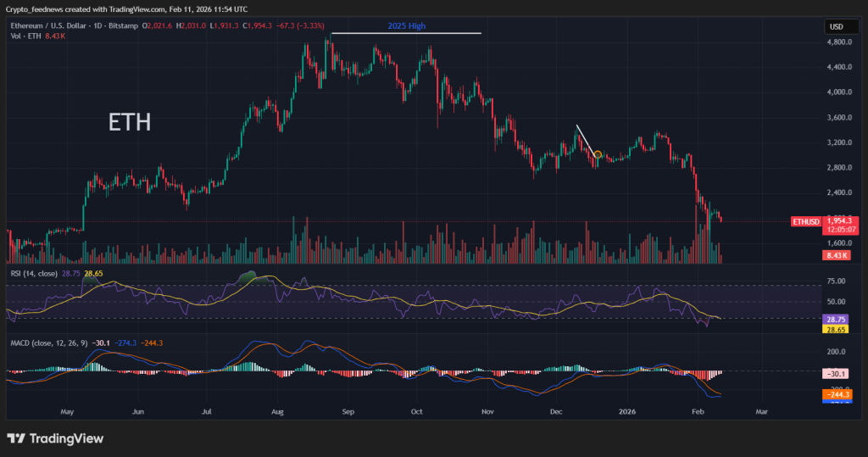Viewport: 868px width, 457px height.
Task: Click the 2,800.0 price axis label
Action: [839, 168]
